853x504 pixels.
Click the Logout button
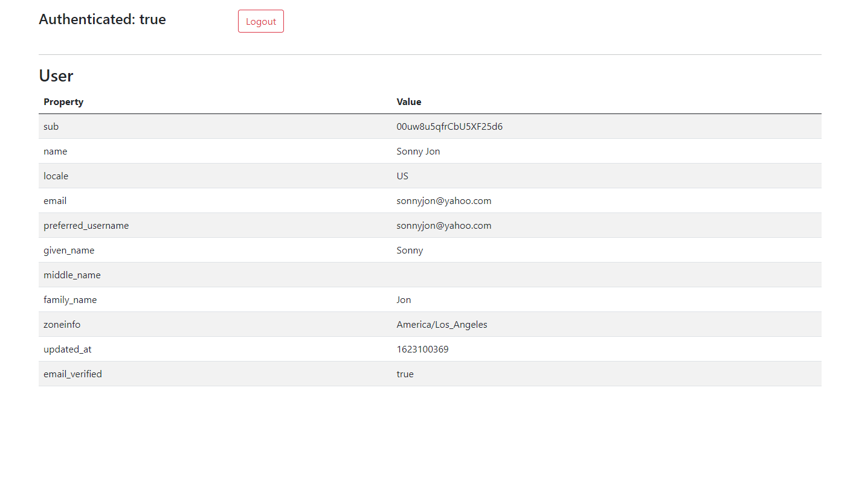260,21
